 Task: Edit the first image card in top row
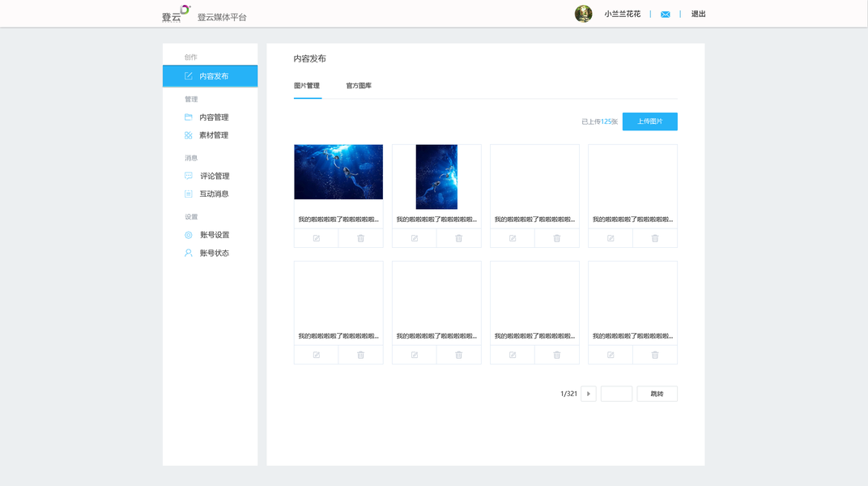[316, 238]
